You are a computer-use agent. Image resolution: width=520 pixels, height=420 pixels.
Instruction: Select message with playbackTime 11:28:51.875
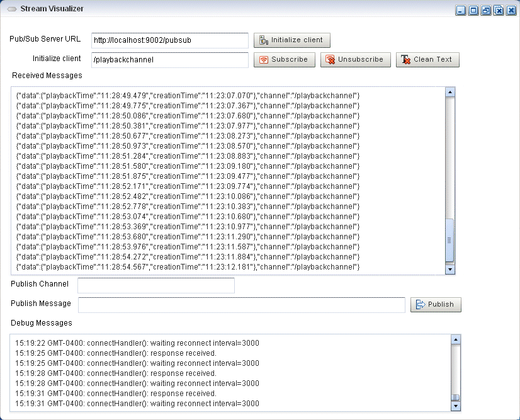(188, 176)
